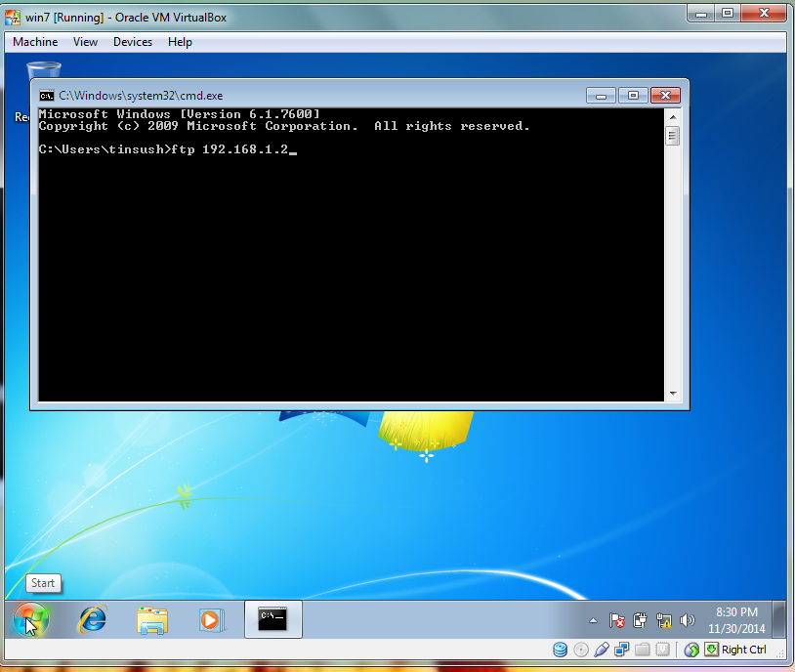
Task: Click VirtualBox hard disk activity icon
Action: pyautogui.click(x=560, y=650)
